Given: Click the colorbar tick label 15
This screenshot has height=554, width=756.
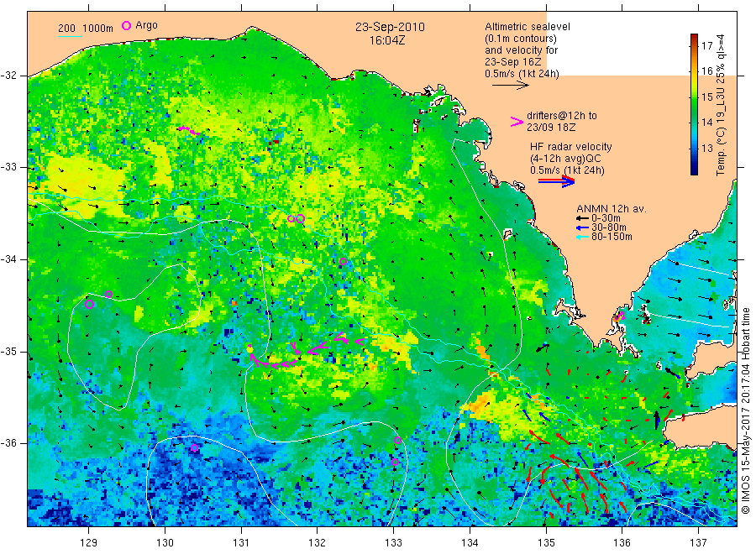Looking at the screenshot, I should (x=706, y=97).
